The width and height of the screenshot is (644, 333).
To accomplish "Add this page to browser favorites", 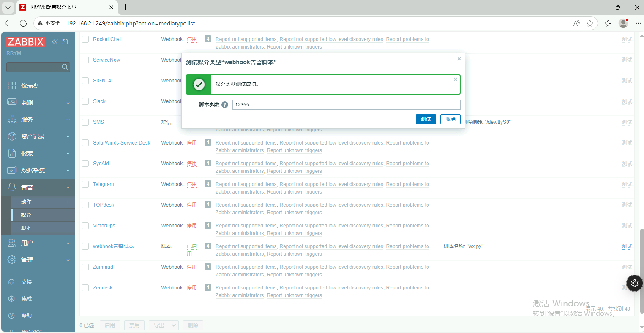I will pyautogui.click(x=590, y=23).
